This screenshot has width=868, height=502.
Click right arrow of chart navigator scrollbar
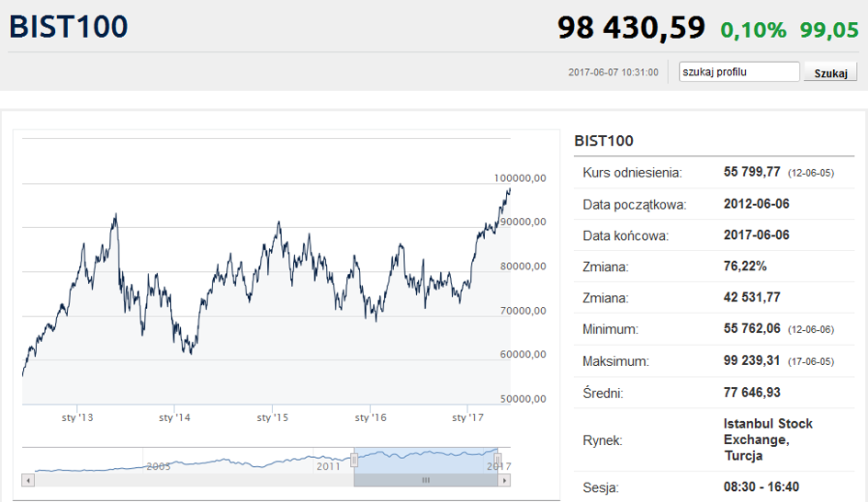tap(503, 480)
